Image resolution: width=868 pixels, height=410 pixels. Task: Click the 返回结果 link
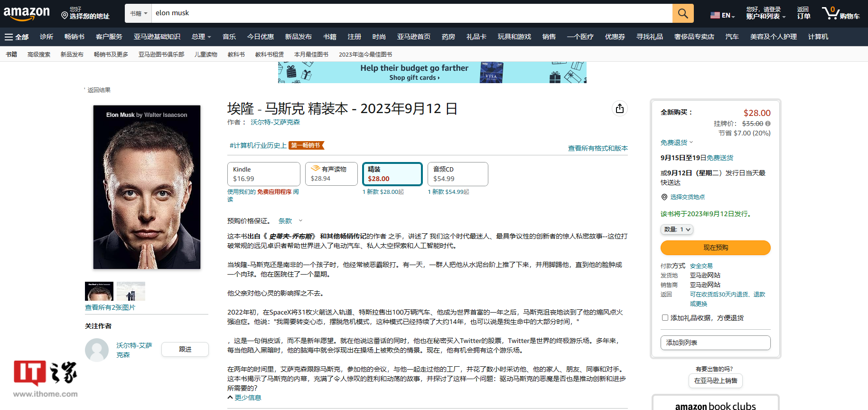[99, 90]
